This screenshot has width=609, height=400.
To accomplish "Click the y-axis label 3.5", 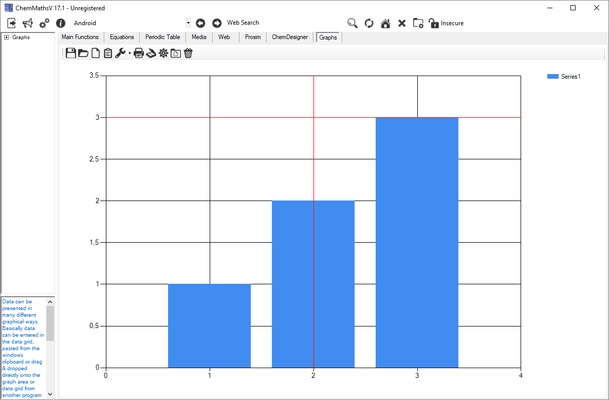I will pyautogui.click(x=94, y=75).
